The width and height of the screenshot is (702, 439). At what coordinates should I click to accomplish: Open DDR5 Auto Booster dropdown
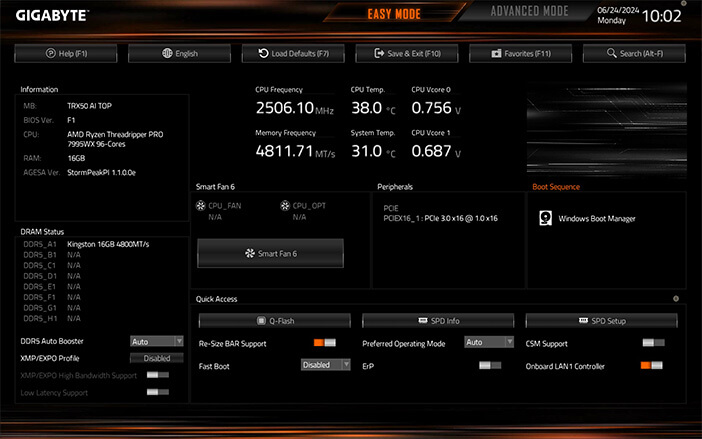coord(157,341)
